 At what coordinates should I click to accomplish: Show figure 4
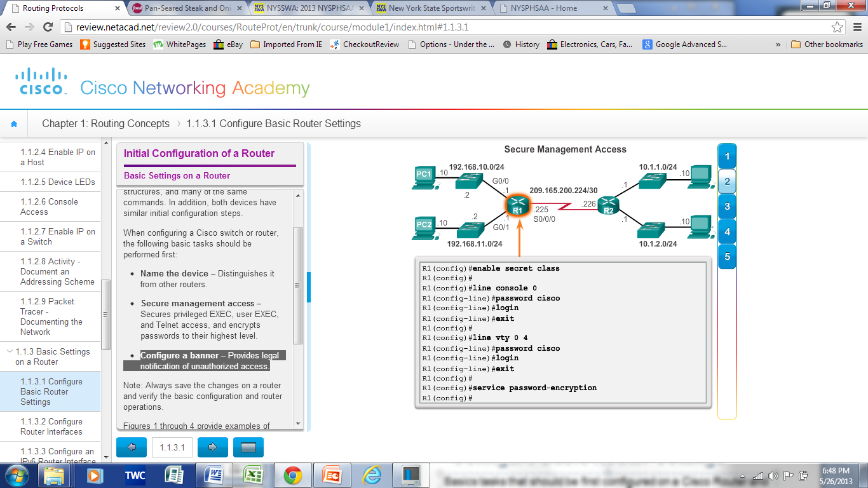click(x=727, y=232)
